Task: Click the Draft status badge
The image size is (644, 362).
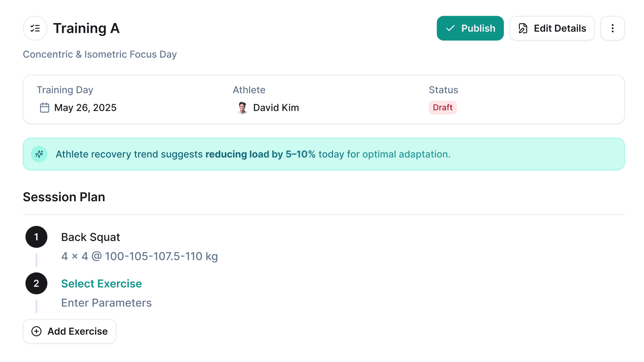Action: (x=443, y=107)
